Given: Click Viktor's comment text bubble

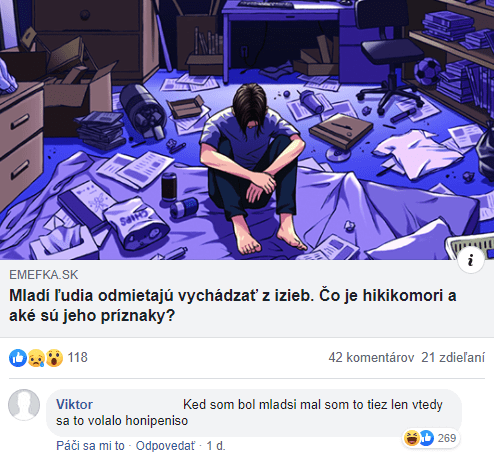Looking at the screenshot, I should click(x=254, y=413).
